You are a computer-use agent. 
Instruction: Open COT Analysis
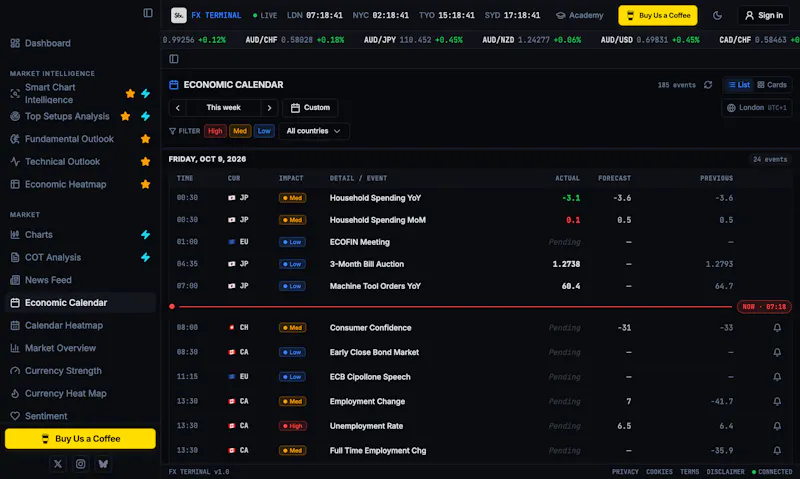tap(53, 258)
